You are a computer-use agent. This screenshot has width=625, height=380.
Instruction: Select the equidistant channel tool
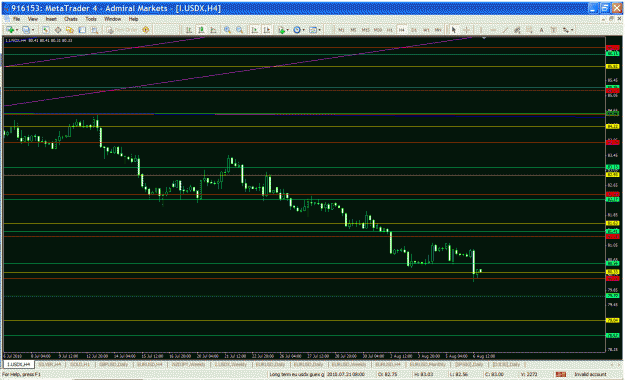coord(517,30)
